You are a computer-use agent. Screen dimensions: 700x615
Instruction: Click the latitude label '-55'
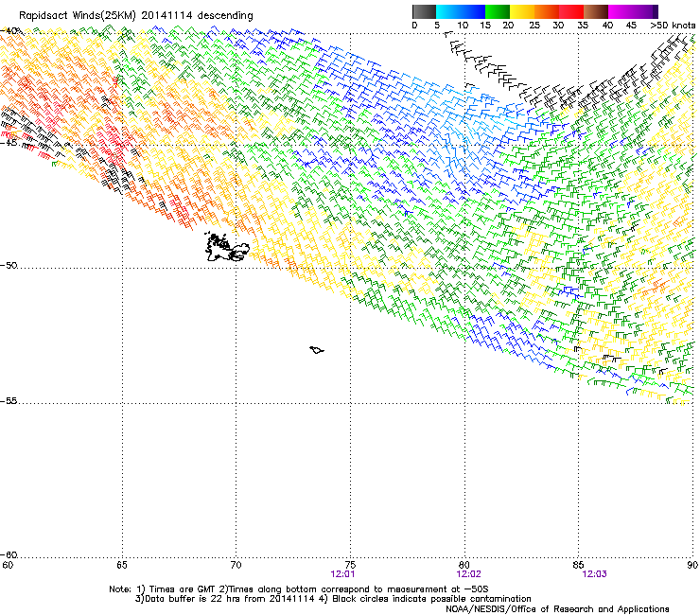(9, 401)
